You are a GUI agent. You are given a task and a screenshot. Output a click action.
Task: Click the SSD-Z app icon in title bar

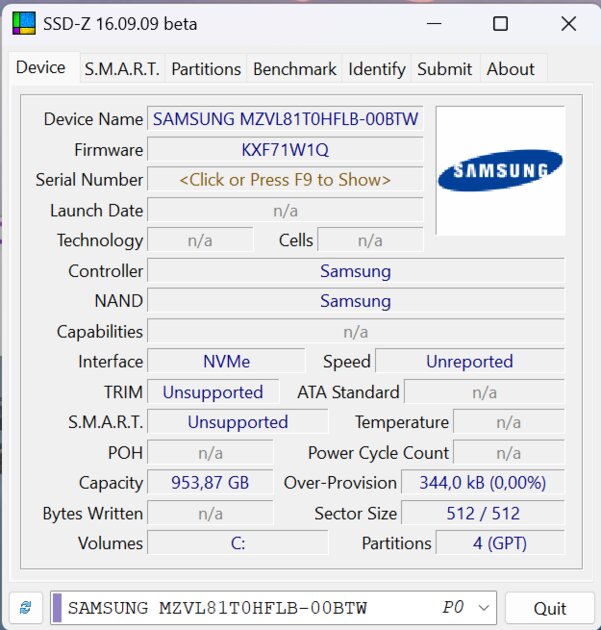pyautogui.click(x=24, y=23)
